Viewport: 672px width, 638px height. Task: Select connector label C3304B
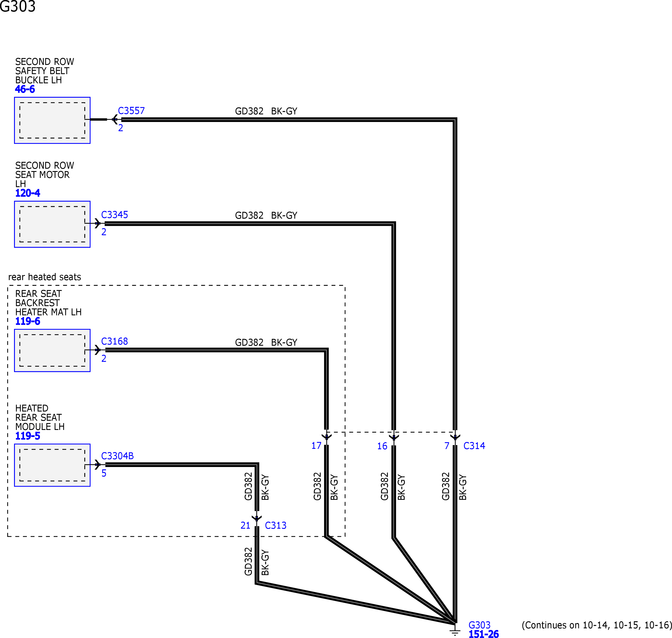point(117,456)
